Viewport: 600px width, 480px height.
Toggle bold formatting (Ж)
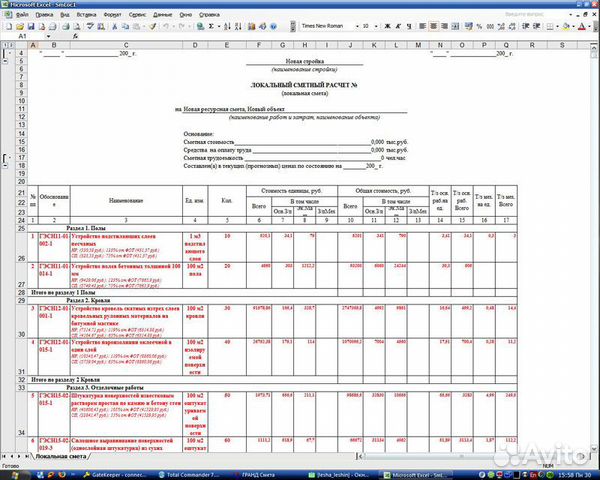387,26
